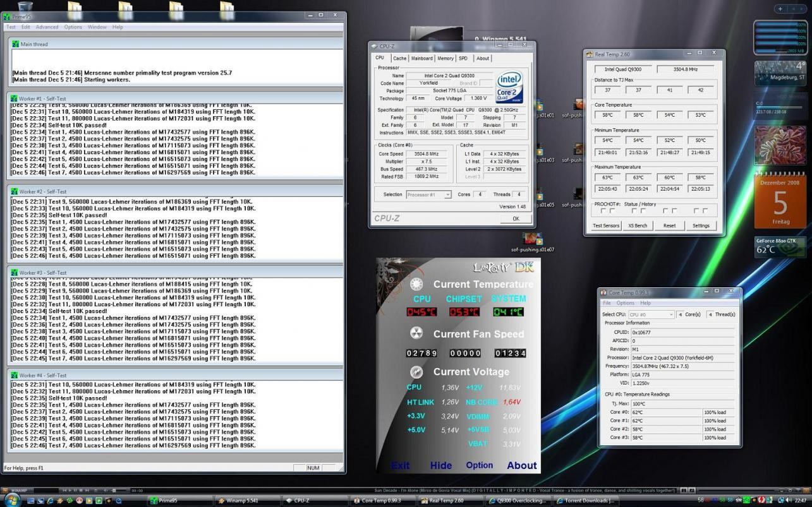Screen dimensions: 812x507
Task: Click the add gadget plus button on the sidebar
Action: pos(780,9)
